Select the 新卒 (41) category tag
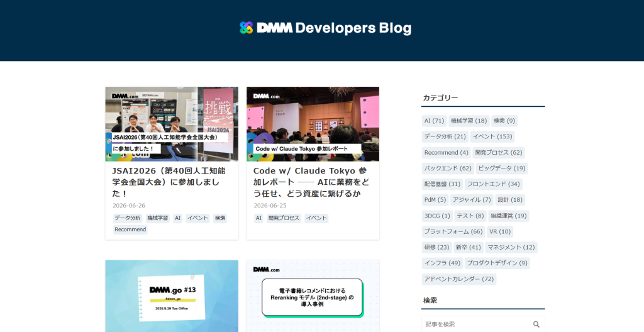Image resolution: width=644 pixels, height=332 pixels. click(x=468, y=247)
